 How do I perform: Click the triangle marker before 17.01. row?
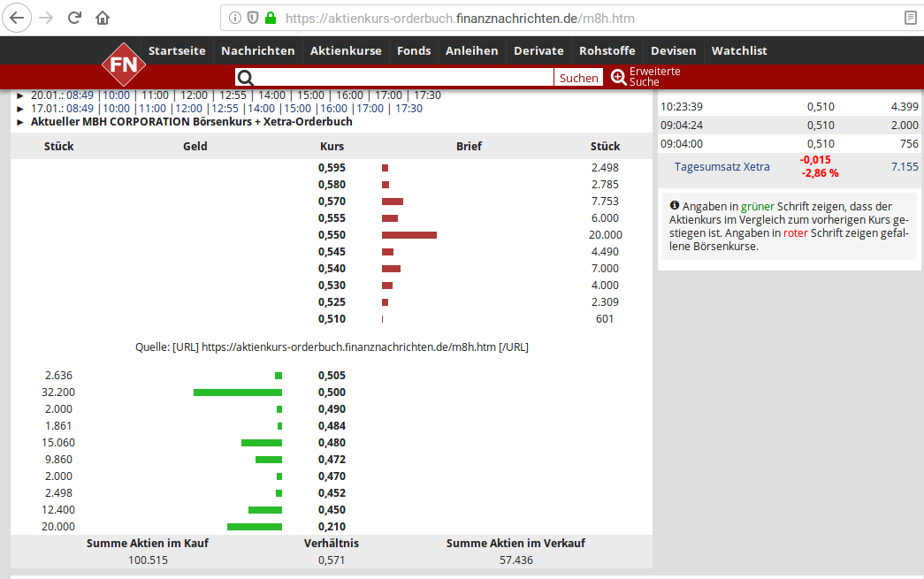(20, 109)
